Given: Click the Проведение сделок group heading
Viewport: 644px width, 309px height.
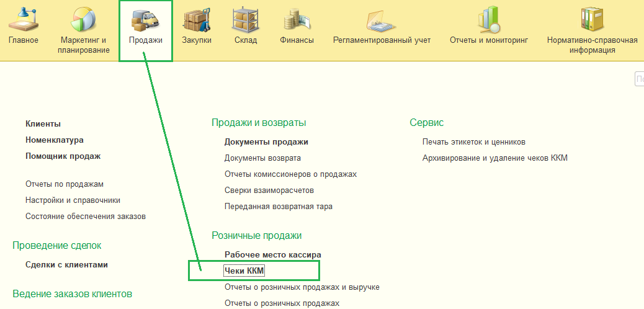Looking at the screenshot, I should pyautogui.click(x=57, y=246).
